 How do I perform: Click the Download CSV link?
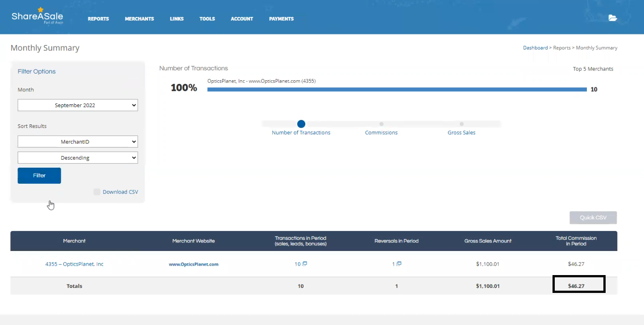click(120, 192)
